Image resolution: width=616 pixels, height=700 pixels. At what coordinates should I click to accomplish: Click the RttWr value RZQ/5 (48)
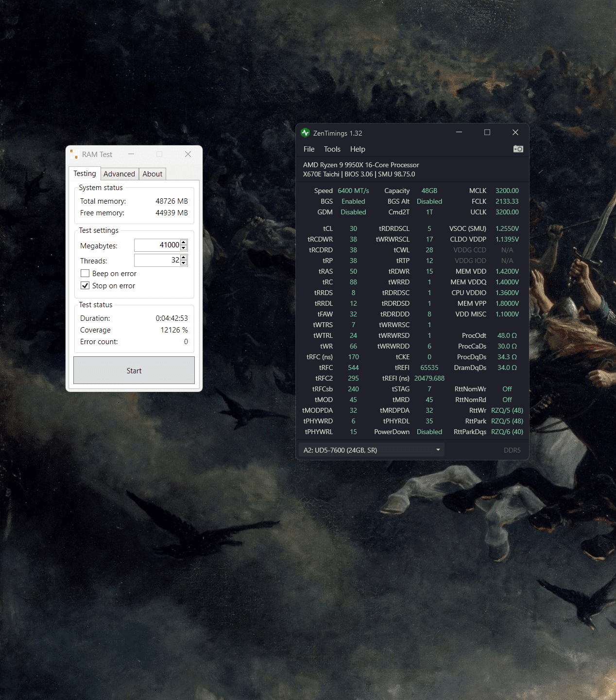(507, 410)
